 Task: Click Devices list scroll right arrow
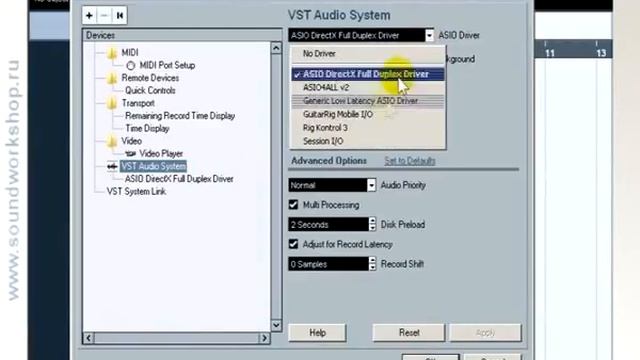[x=264, y=338]
